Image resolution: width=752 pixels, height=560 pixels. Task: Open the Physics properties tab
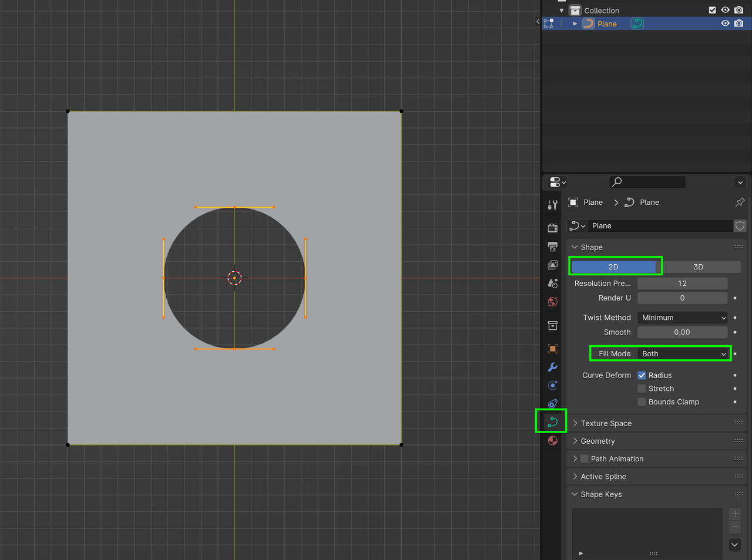[x=552, y=403]
